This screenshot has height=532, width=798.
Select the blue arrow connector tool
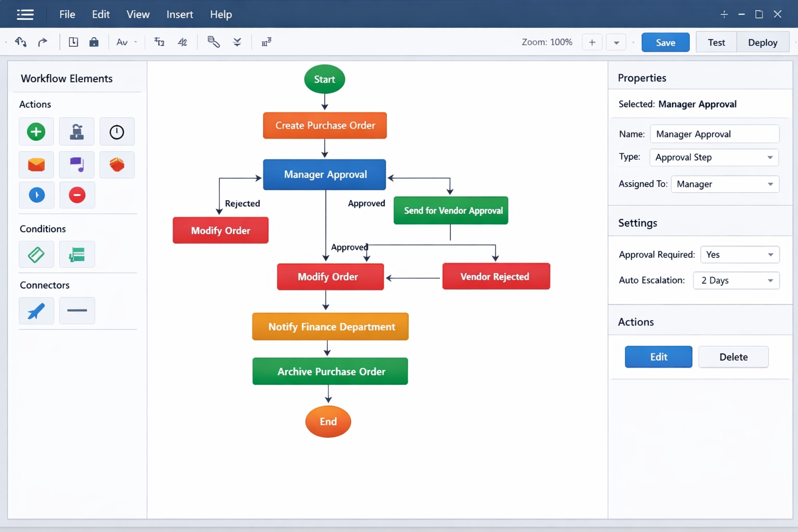click(36, 311)
